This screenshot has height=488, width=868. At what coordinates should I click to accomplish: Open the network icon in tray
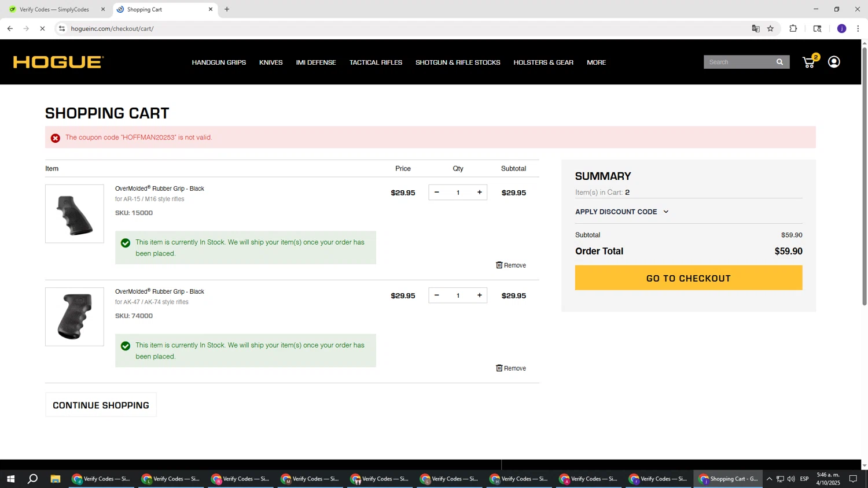click(x=780, y=479)
